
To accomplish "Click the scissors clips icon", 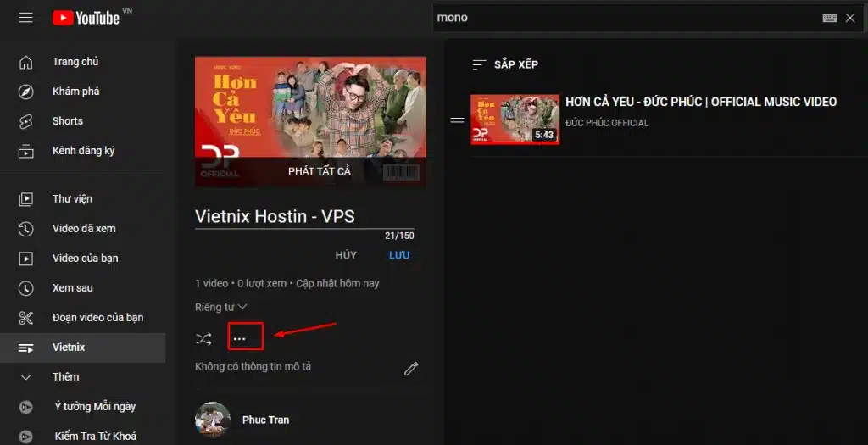I will [x=25, y=318].
